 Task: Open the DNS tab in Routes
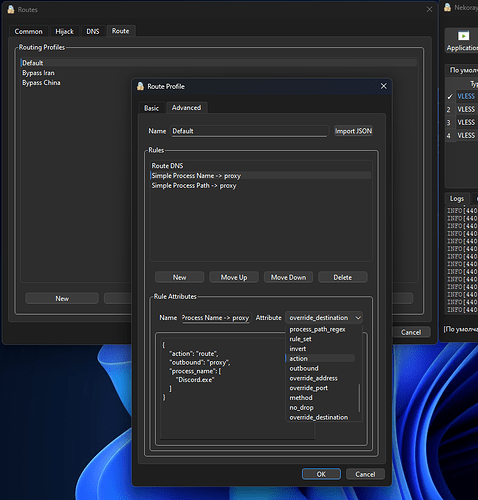click(93, 31)
